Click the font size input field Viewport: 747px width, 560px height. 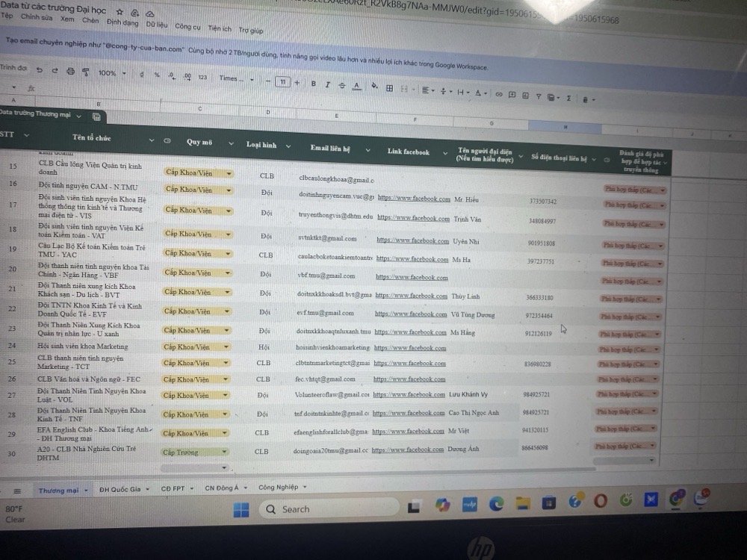pos(282,82)
